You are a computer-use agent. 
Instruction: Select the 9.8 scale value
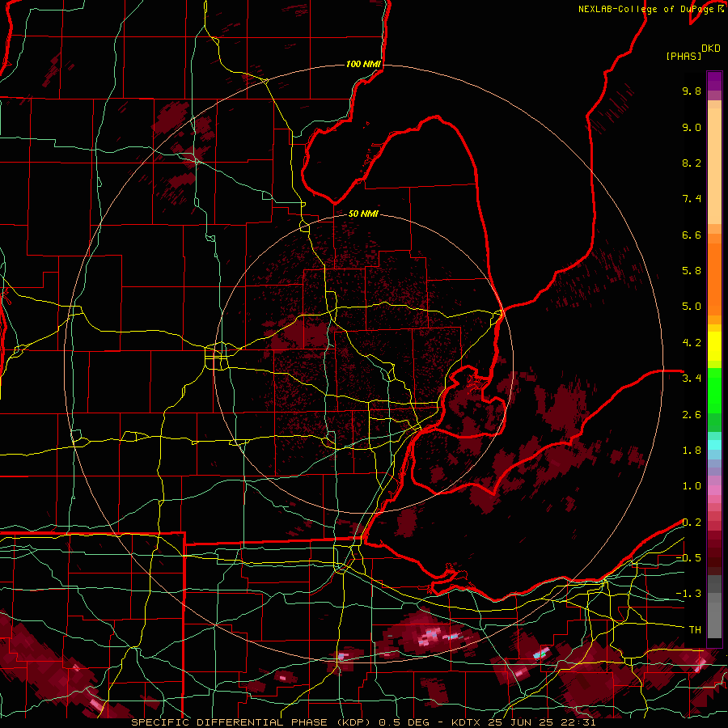coord(692,91)
